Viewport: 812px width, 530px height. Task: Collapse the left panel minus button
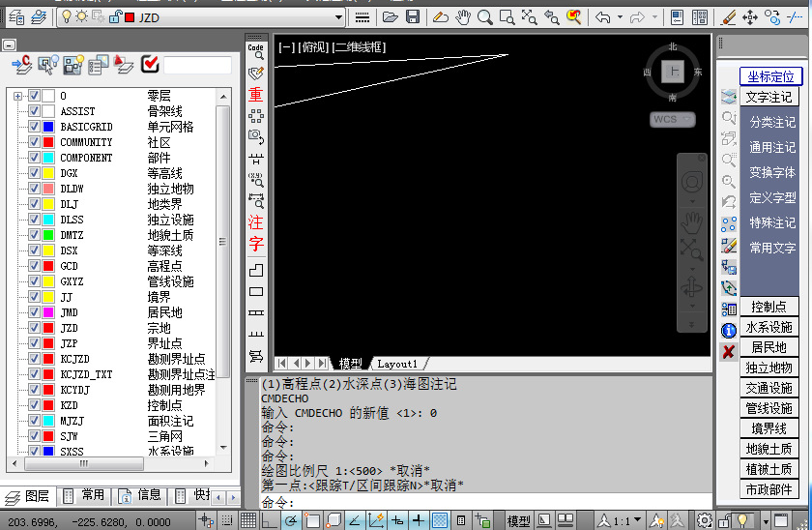point(10,45)
